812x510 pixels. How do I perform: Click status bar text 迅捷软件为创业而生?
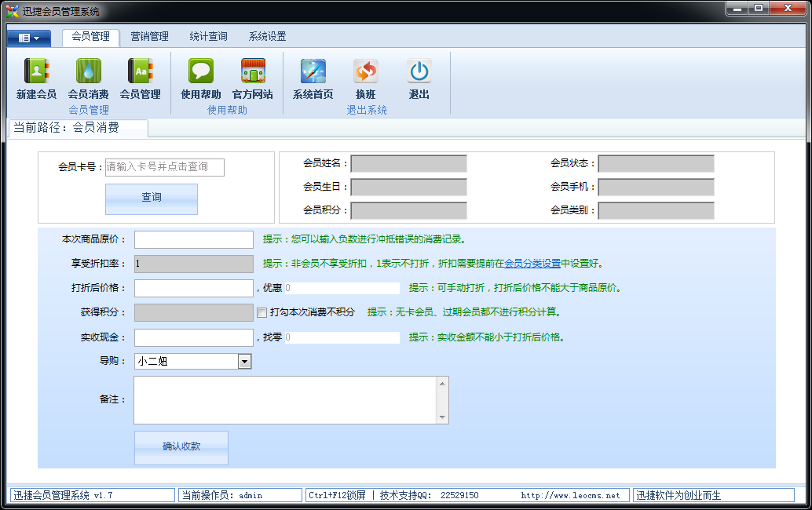[x=678, y=496]
